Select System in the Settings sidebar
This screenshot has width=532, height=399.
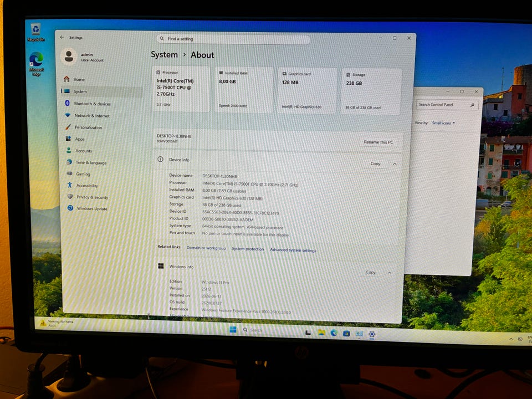(101, 91)
